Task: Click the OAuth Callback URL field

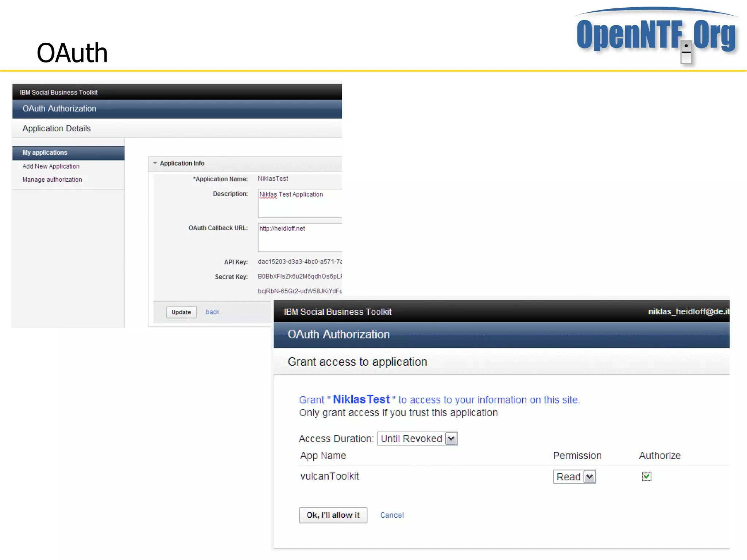Action: coord(300,237)
